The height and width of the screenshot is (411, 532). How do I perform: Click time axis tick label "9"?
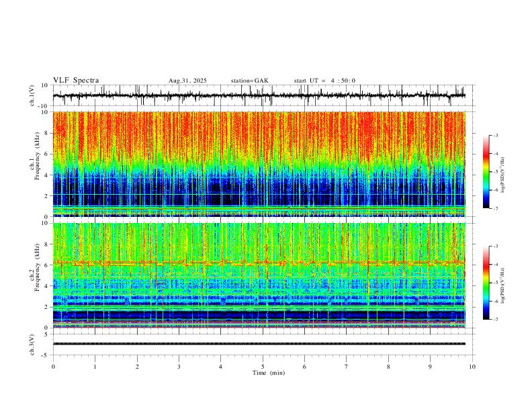point(430,367)
